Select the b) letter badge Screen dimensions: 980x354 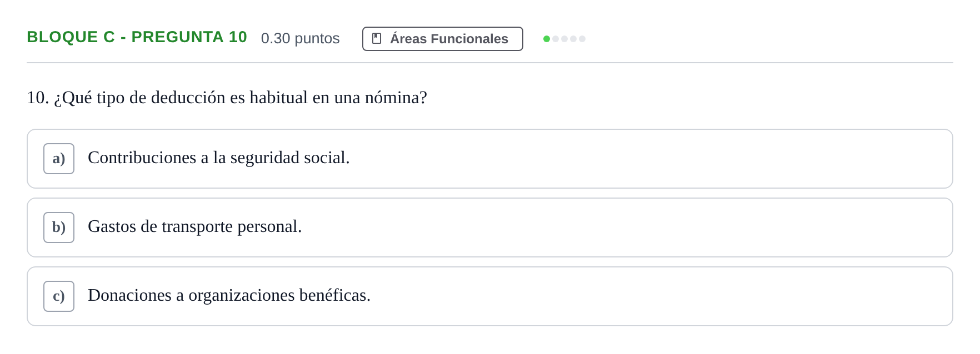pos(59,227)
